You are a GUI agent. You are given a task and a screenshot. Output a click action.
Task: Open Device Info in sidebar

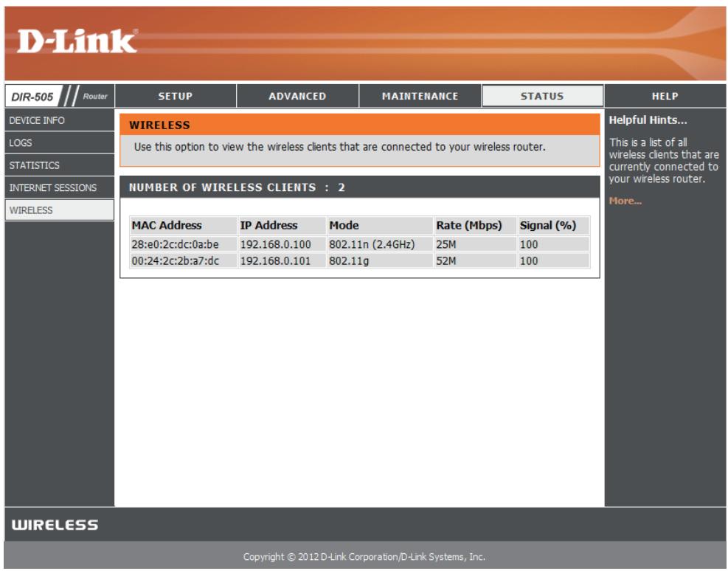pyautogui.click(x=60, y=120)
